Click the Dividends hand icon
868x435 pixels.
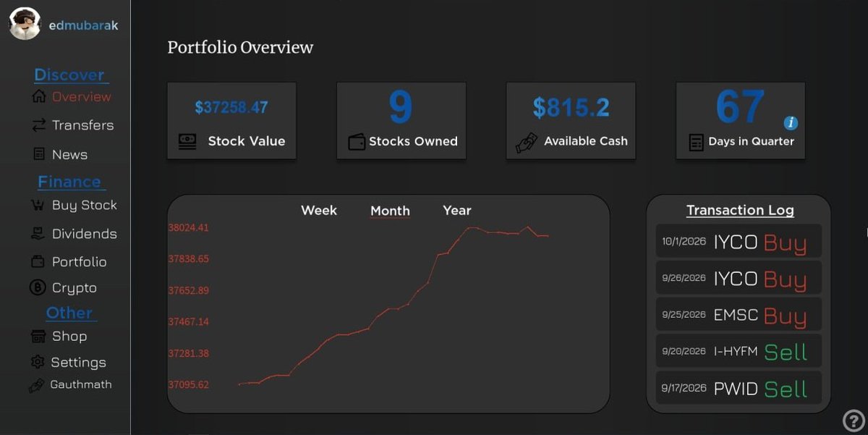[38, 234]
